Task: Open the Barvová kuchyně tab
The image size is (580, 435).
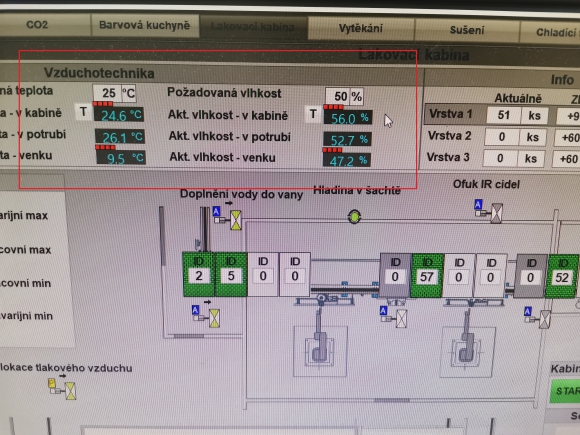Action: click(x=144, y=25)
